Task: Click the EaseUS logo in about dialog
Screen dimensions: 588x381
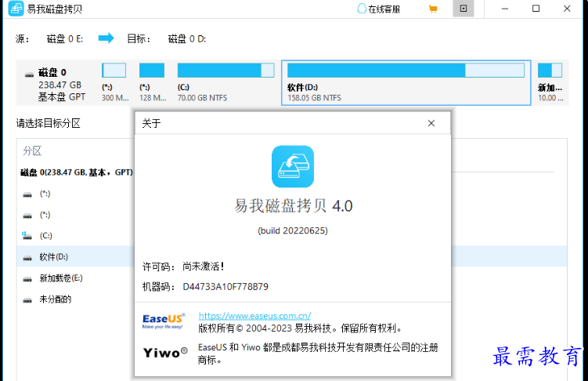Action: (x=164, y=321)
